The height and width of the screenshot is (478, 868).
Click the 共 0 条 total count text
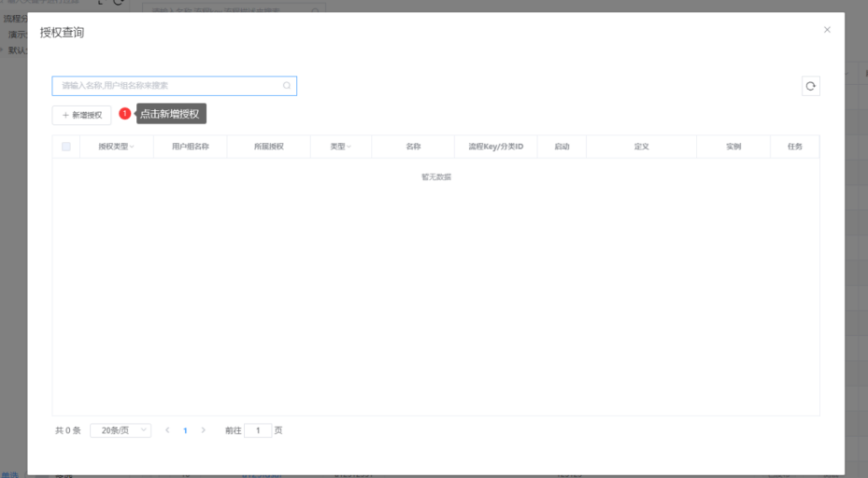coord(68,430)
